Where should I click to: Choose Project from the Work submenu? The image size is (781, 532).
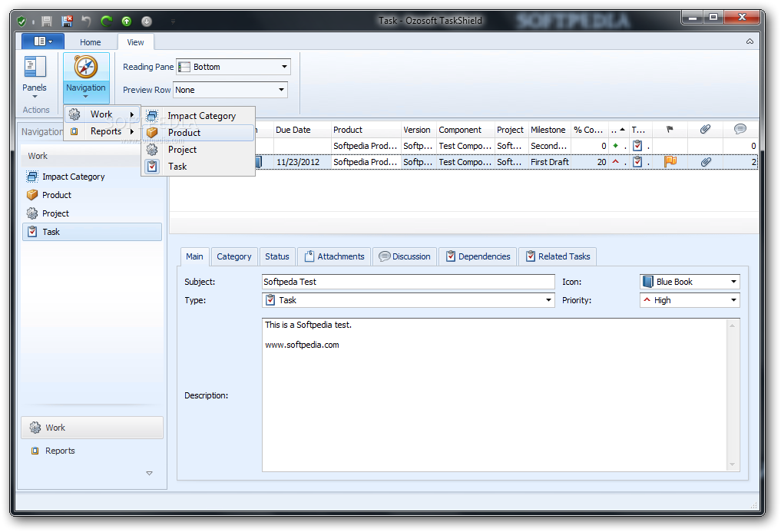198,150
